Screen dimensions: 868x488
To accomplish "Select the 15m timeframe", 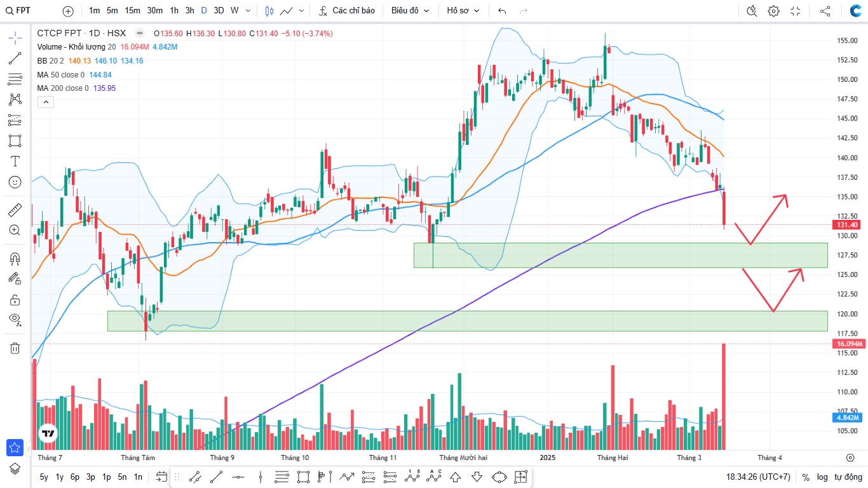I will [132, 11].
